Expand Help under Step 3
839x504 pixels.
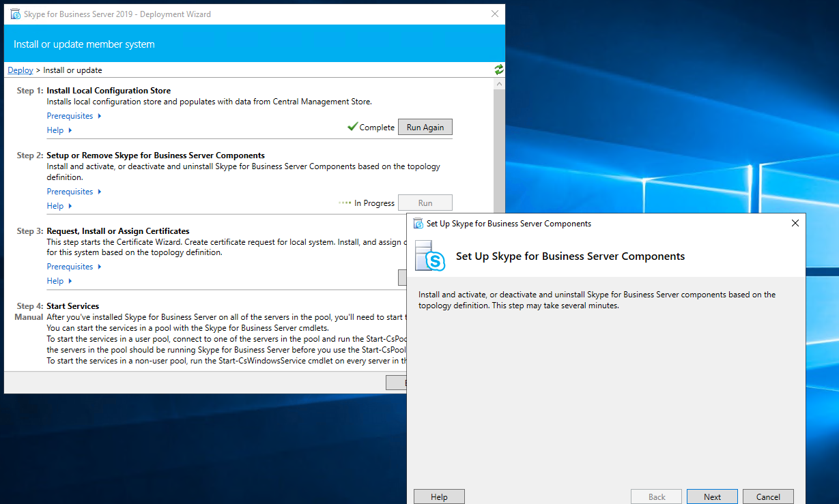59,281
